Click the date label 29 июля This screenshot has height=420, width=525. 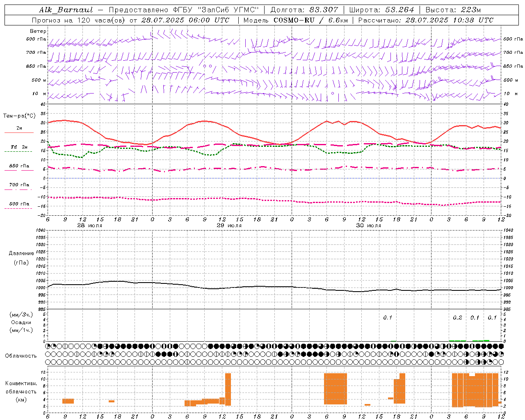(x=229, y=226)
